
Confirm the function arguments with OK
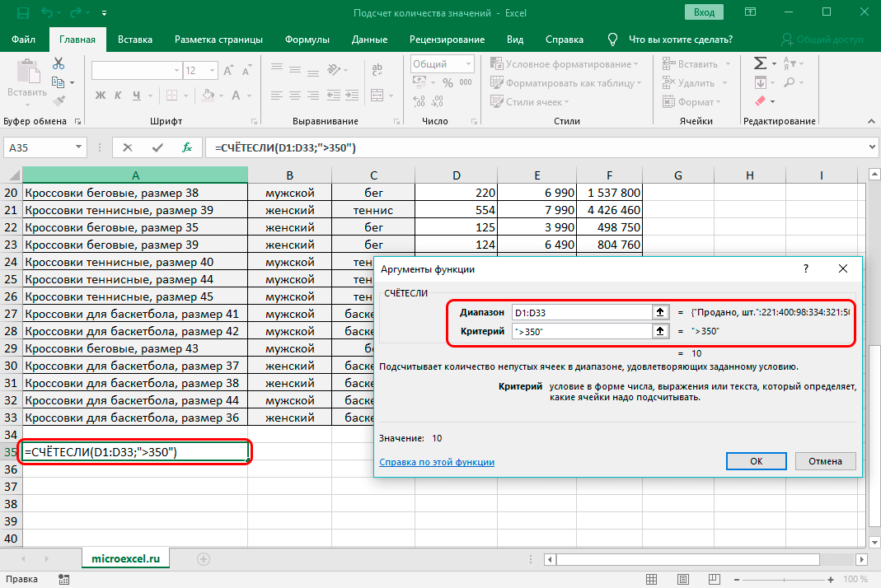tap(756, 461)
